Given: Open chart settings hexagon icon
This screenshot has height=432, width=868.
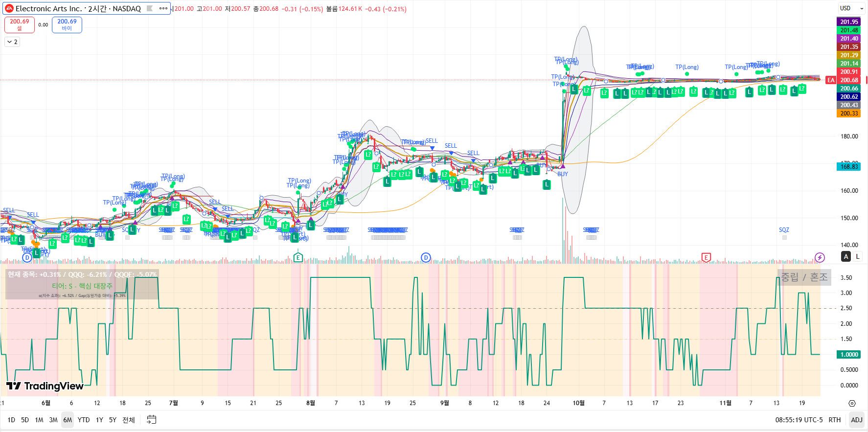Looking at the screenshot, I should tap(852, 403).
